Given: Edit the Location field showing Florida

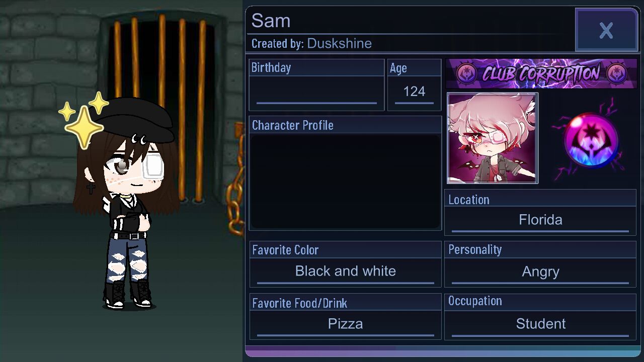Looking at the screenshot, I should (540, 220).
